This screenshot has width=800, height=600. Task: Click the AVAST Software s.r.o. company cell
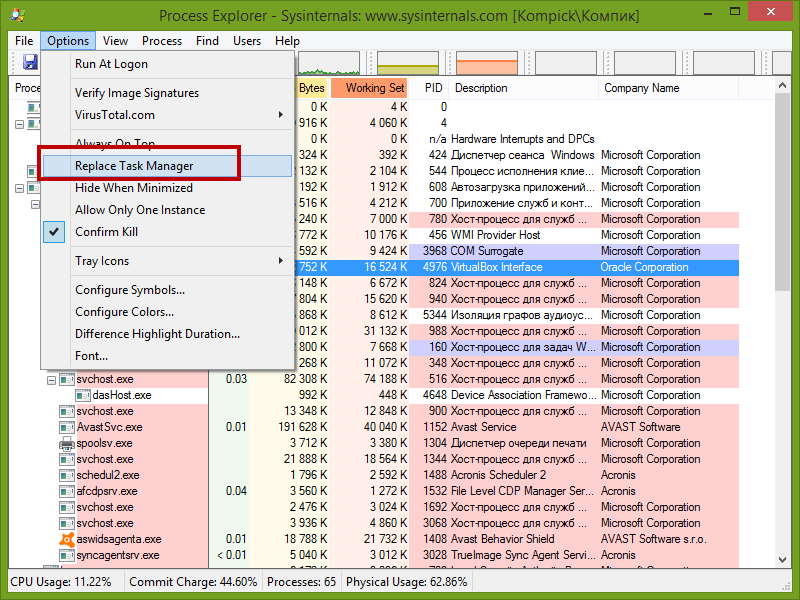[654, 539]
